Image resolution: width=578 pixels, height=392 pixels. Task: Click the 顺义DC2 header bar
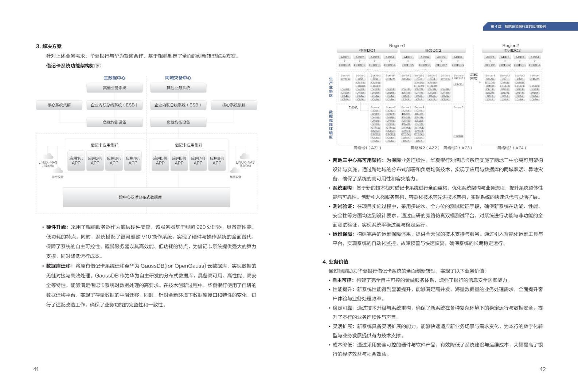[x=433, y=50]
